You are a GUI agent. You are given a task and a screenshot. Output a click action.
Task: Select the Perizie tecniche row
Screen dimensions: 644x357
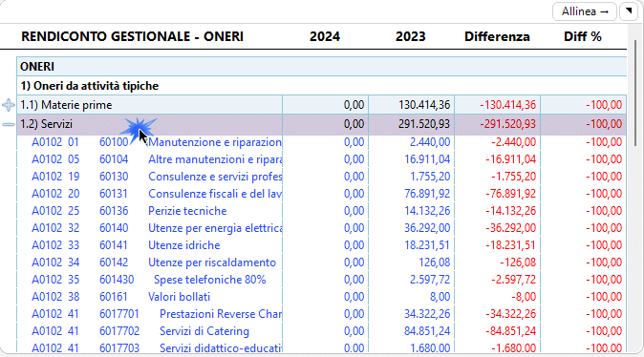(322, 211)
